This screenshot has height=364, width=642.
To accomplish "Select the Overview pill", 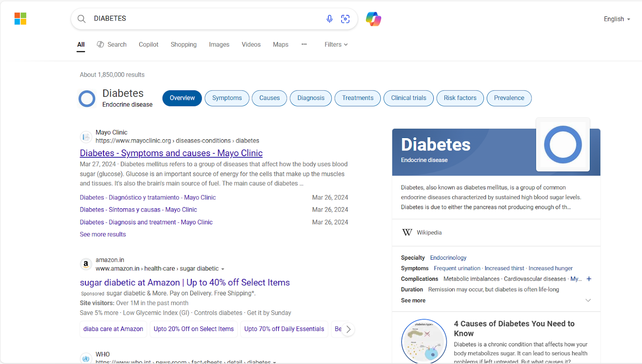I will [x=182, y=98].
